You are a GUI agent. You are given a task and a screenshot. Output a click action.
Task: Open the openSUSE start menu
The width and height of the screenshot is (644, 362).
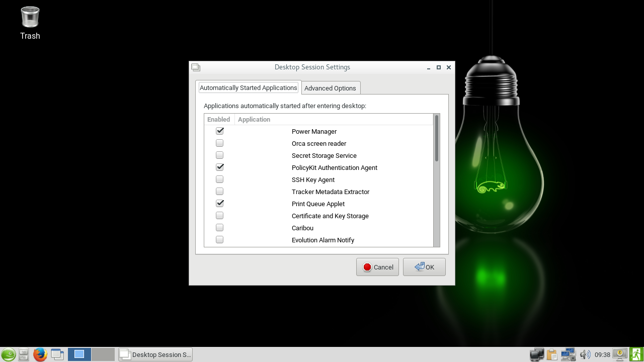tap(8, 354)
